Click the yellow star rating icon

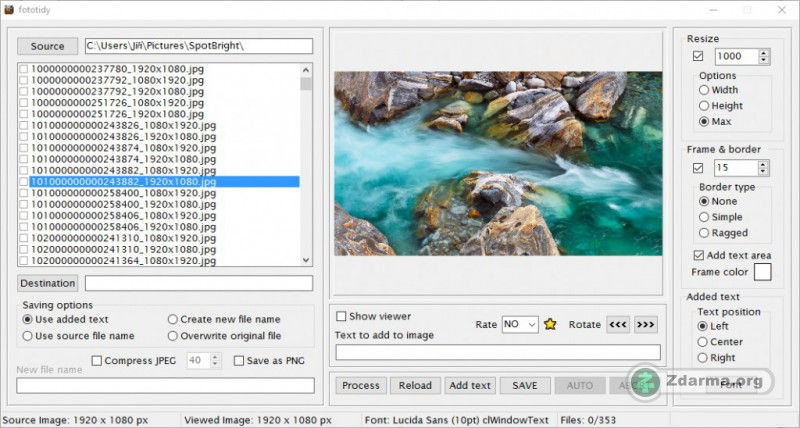click(x=550, y=324)
